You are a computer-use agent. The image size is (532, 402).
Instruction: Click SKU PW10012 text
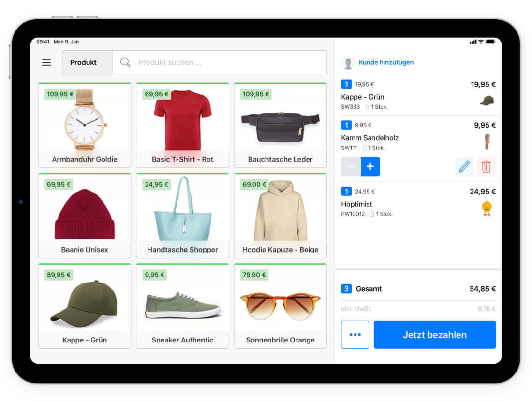pos(353,214)
